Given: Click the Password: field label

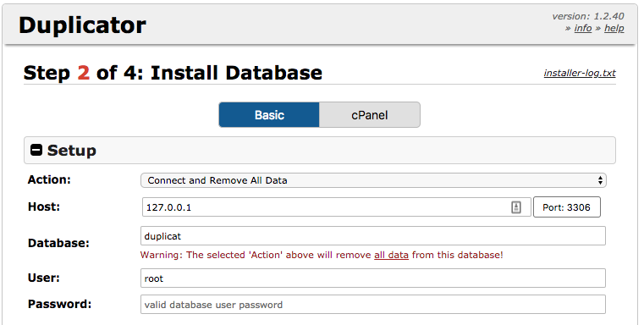Looking at the screenshot, I should 59,304.
